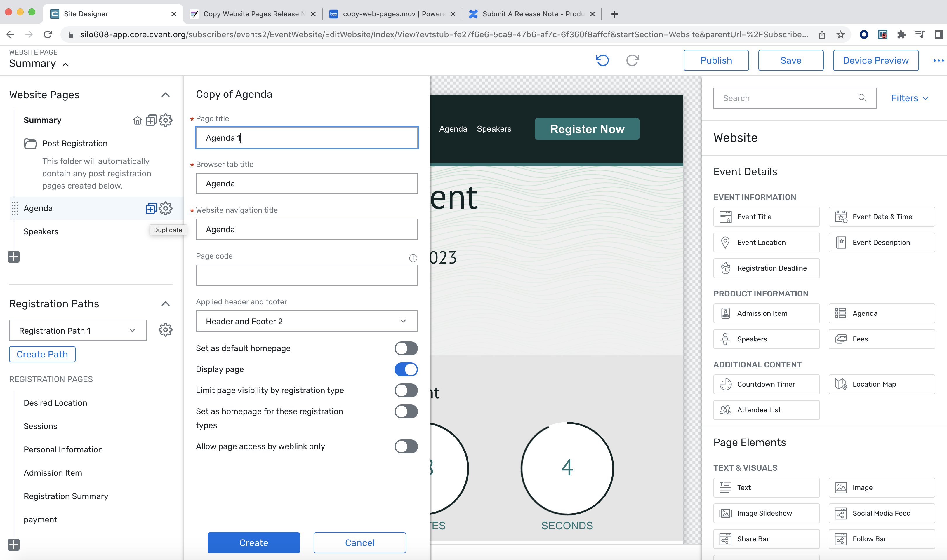
Task: Click the home icon beside Summary
Action: point(138,121)
